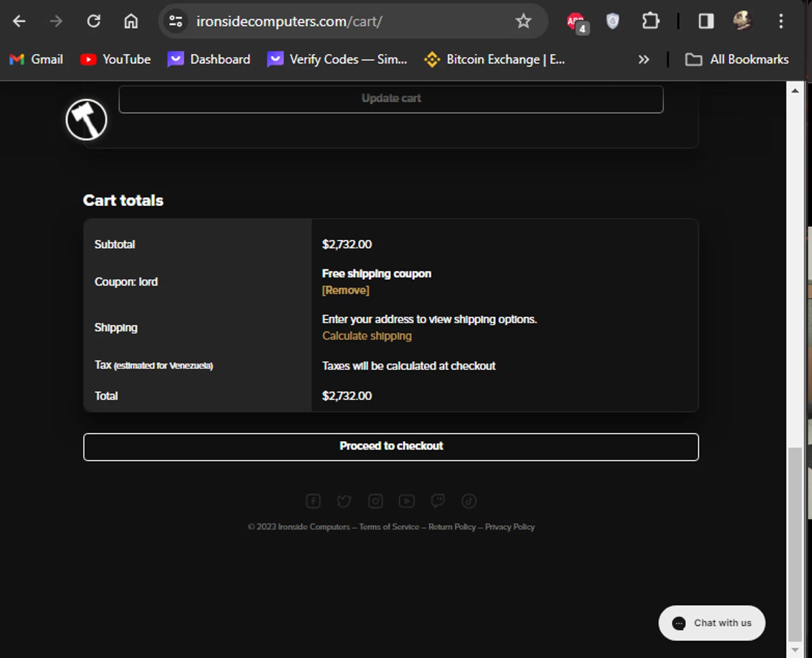The width and height of the screenshot is (812, 658).
Task: Open Ironside YouTube channel icon in footer
Action: click(407, 501)
